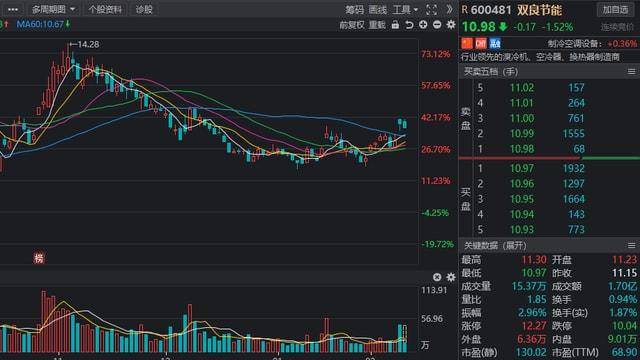The image size is (640, 360).
Task: Close the volume indicator panel
Action: click(437, 277)
